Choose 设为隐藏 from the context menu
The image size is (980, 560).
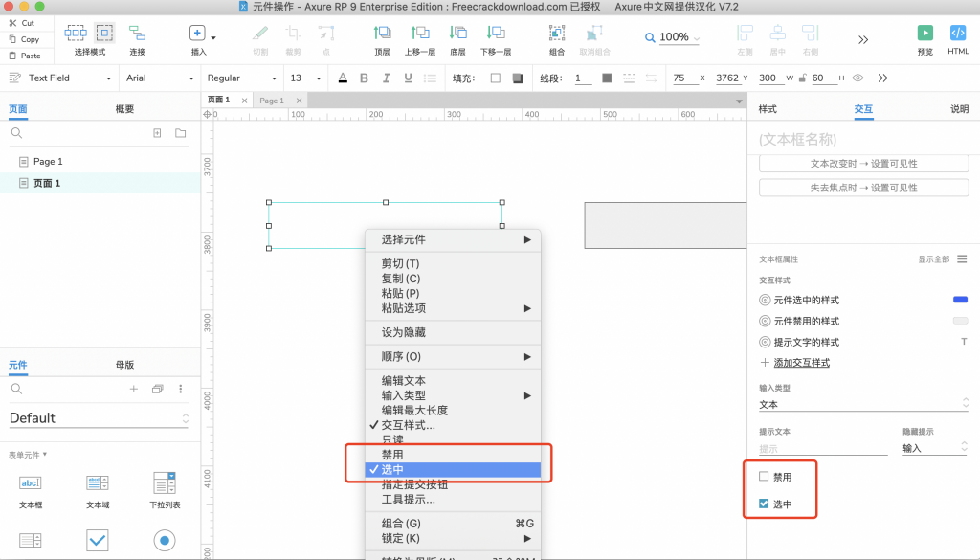(x=403, y=332)
